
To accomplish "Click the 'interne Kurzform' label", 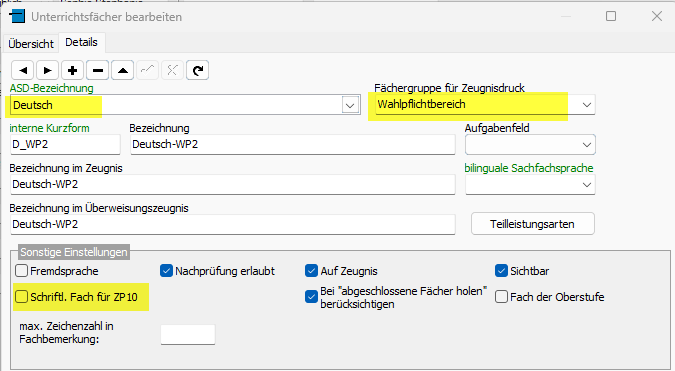I will (x=50, y=128).
